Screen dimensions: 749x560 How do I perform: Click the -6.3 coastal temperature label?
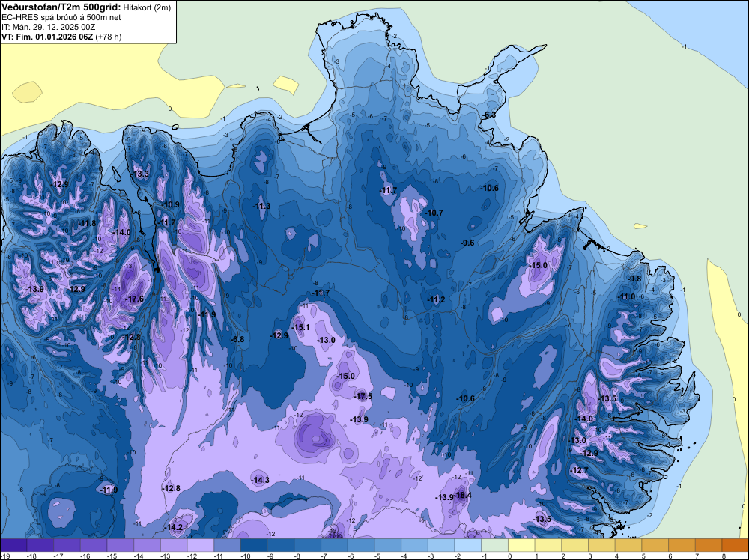(488, 115)
